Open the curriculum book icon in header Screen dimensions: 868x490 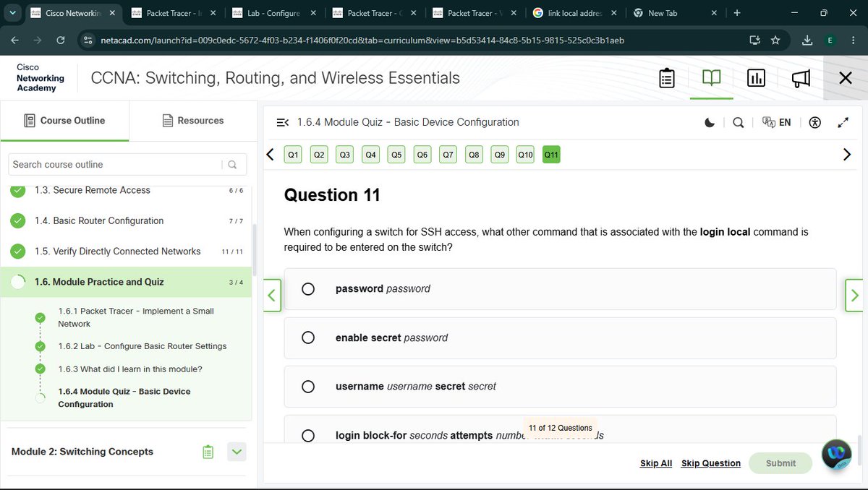(x=712, y=77)
